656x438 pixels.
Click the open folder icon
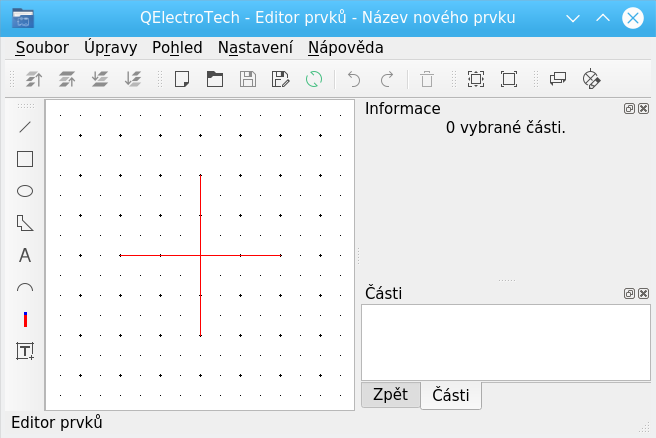[215, 79]
